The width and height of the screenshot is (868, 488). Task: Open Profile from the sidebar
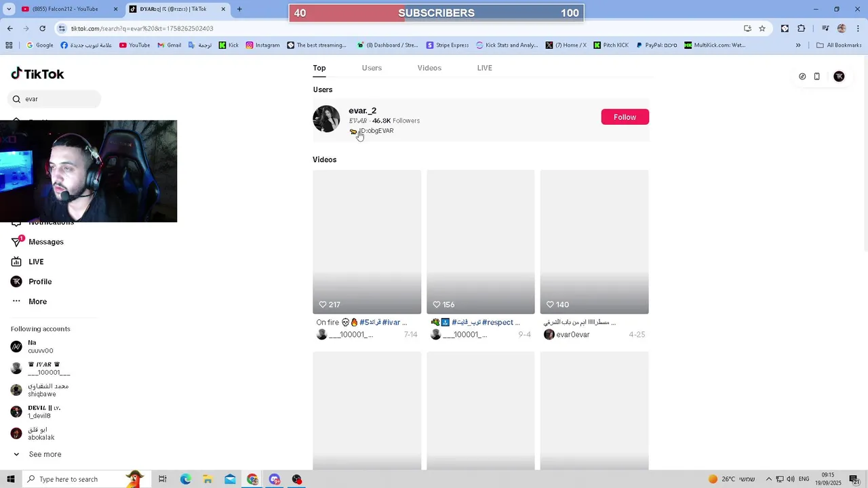(x=40, y=281)
